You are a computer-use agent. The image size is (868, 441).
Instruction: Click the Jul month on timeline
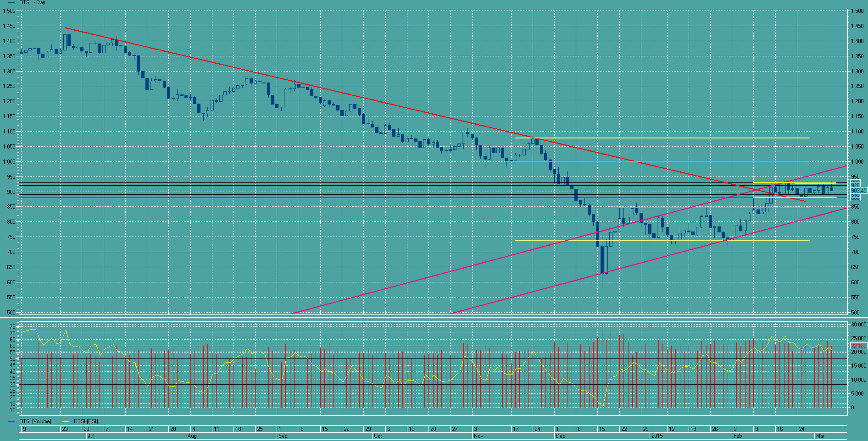click(91, 436)
